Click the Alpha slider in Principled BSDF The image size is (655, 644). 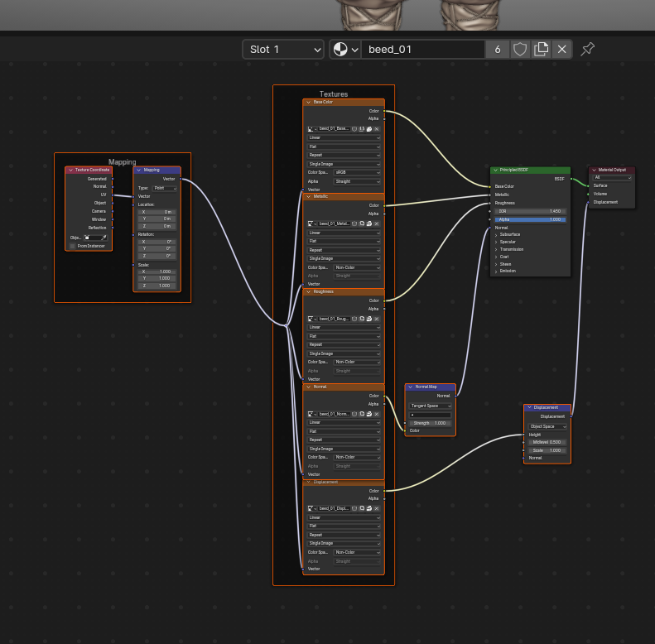tap(530, 219)
